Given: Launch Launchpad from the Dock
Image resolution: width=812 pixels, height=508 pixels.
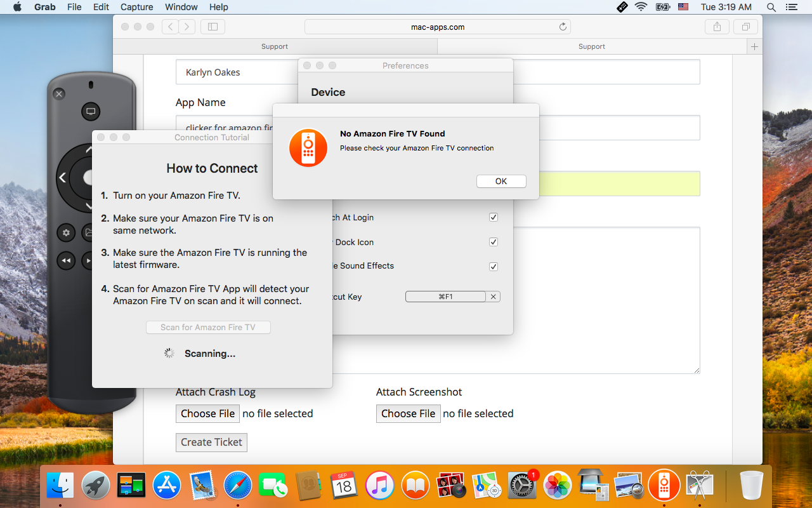Looking at the screenshot, I should (x=96, y=486).
